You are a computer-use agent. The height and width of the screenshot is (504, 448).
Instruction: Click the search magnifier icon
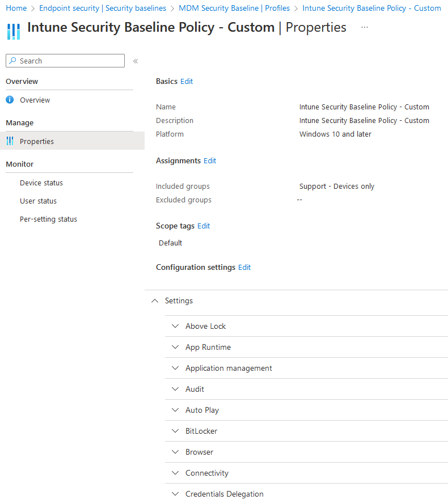point(12,61)
